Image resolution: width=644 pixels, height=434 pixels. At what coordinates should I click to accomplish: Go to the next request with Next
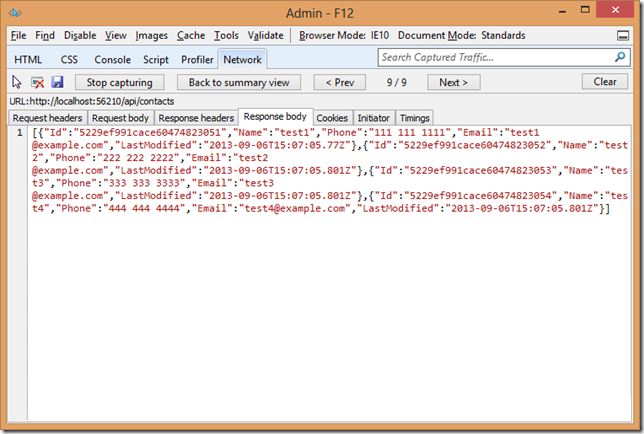point(453,82)
